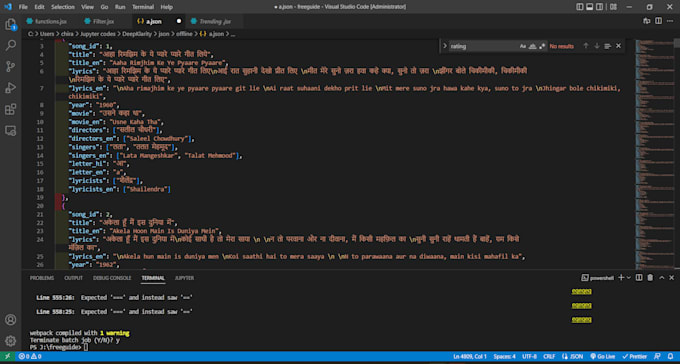Click 'Spaces: 4' indentation setting
This screenshot has width=680, height=364.
coord(504,356)
